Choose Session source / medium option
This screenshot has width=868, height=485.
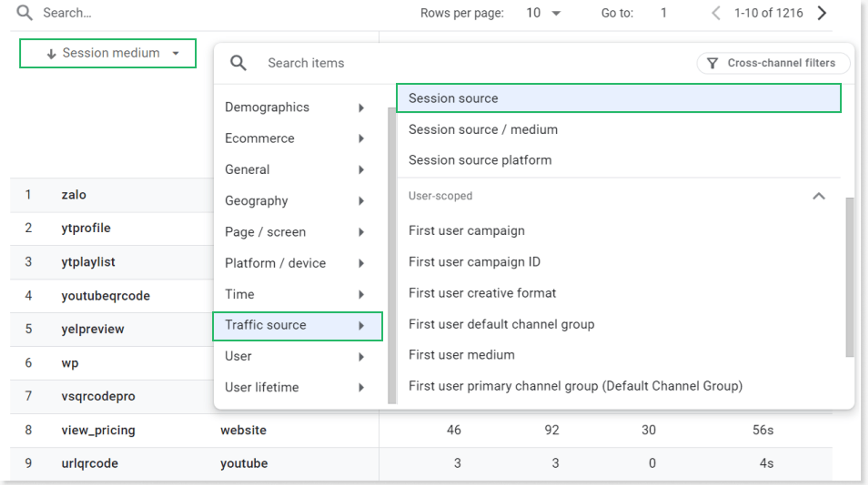click(483, 129)
